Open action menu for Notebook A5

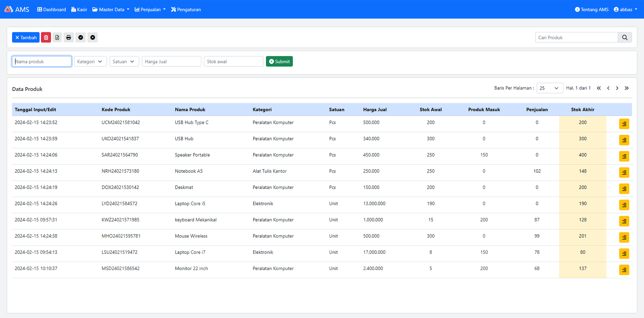624,173
